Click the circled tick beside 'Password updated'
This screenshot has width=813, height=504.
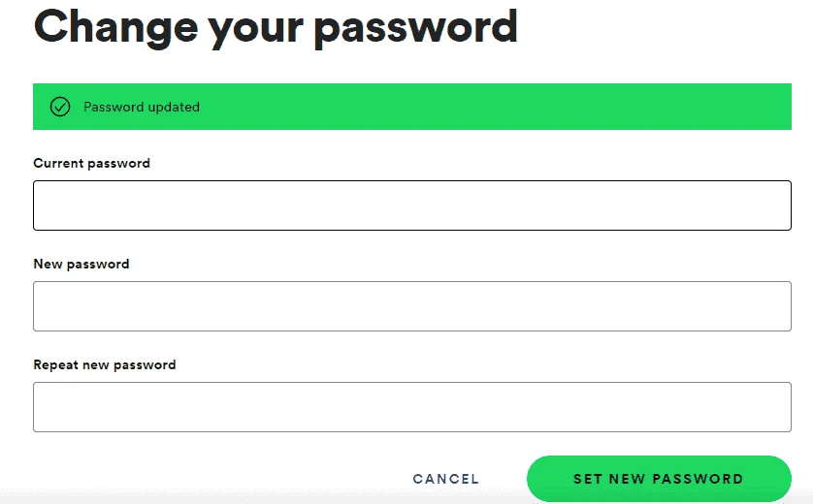tap(60, 107)
